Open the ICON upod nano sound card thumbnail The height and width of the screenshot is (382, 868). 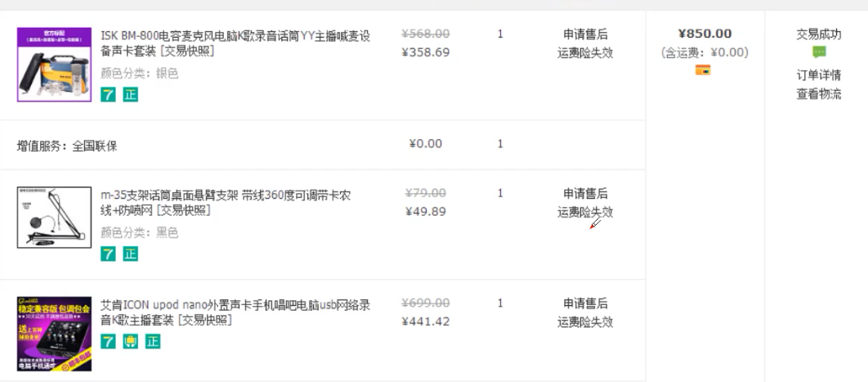(54, 333)
